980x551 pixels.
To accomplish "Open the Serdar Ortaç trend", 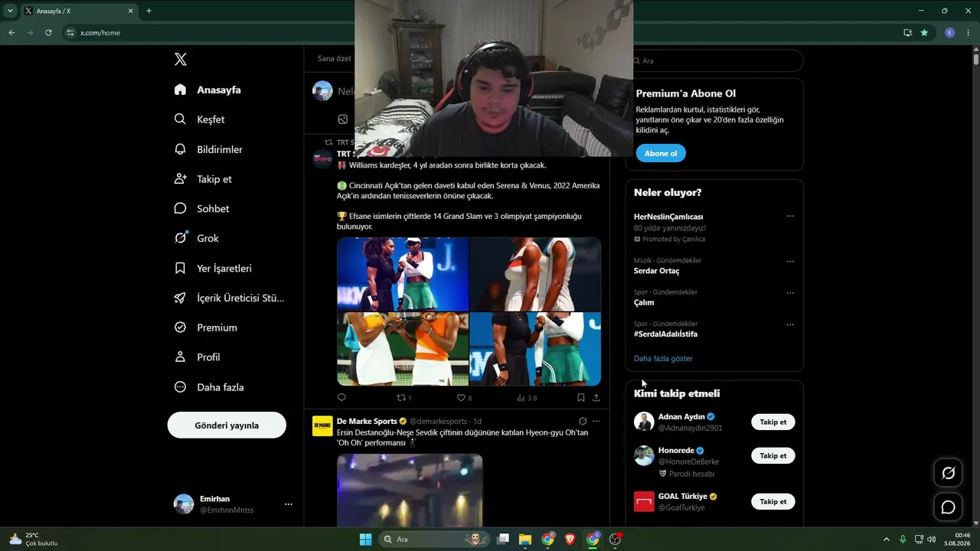I will coord(656,271).
